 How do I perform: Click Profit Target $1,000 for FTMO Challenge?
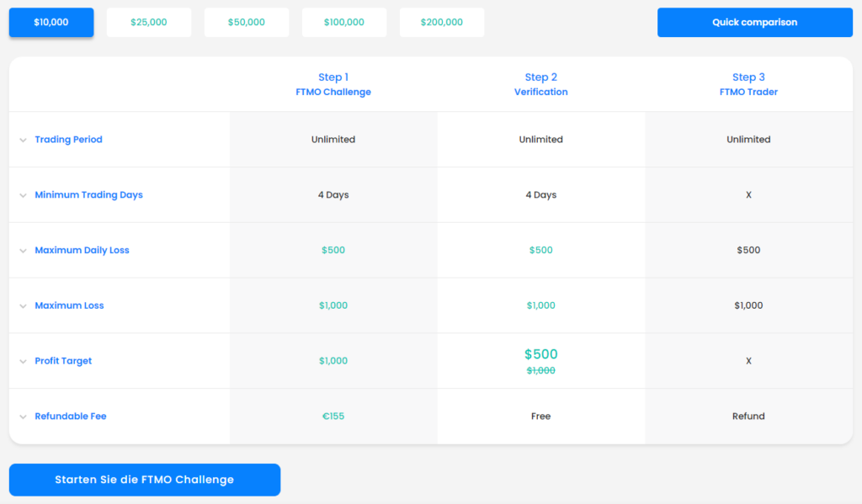[x=333, y=361]
